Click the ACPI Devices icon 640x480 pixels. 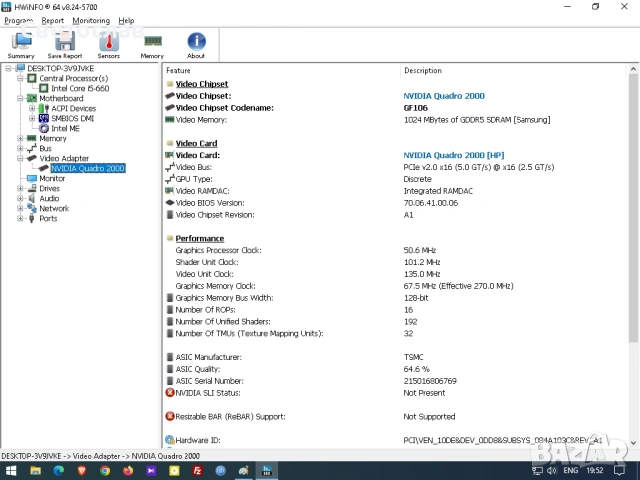(43, 108)
